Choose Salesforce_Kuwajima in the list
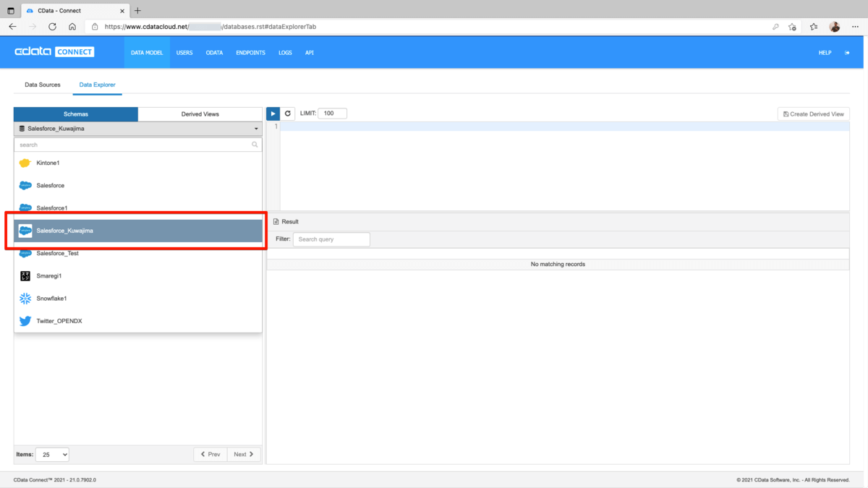This screenshot has height=488, width=868. click(138, 231)
